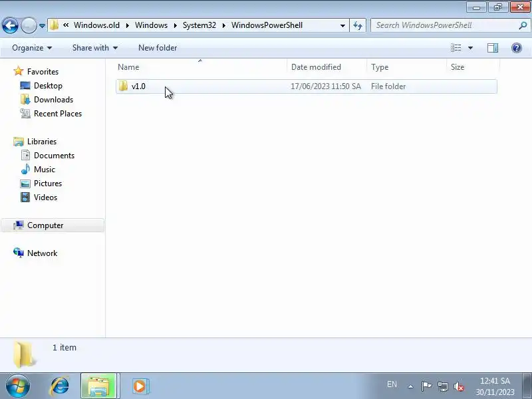The height and width of the screenshot is (399, 532).
Task: Expand the arrow after Windows breadcrumb
Action: [x=176, y=25]
